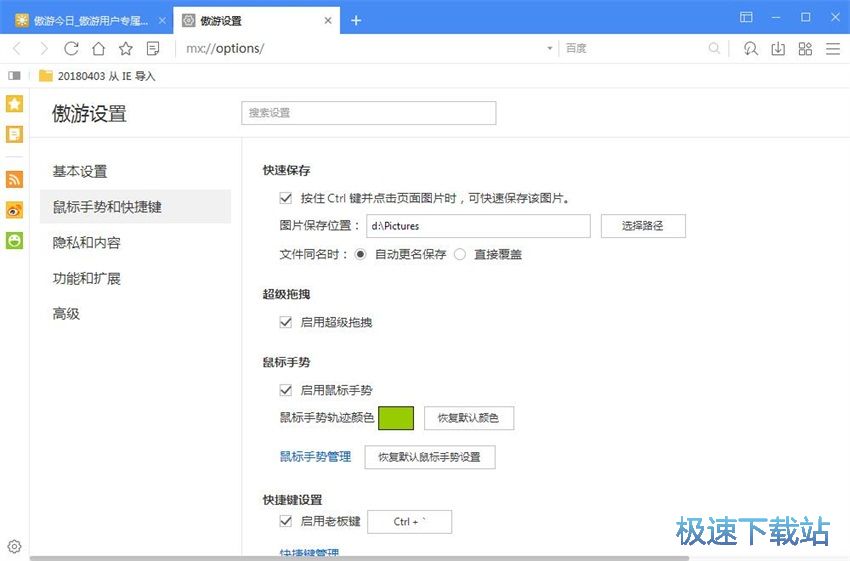Screen dimensions: 850x561
Task: Select 自动更名保存 radio option
Action: click(x=360, y=254)
